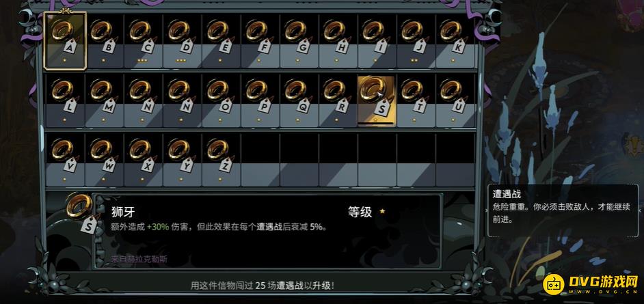
Task: Pick the ring keepsake tagged O
Action: [x=221, y=100]
